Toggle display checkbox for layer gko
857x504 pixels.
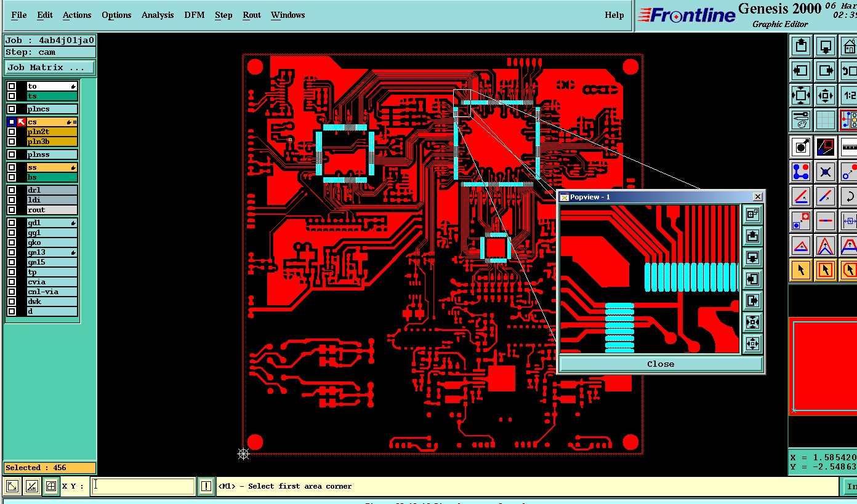(12, 242)
